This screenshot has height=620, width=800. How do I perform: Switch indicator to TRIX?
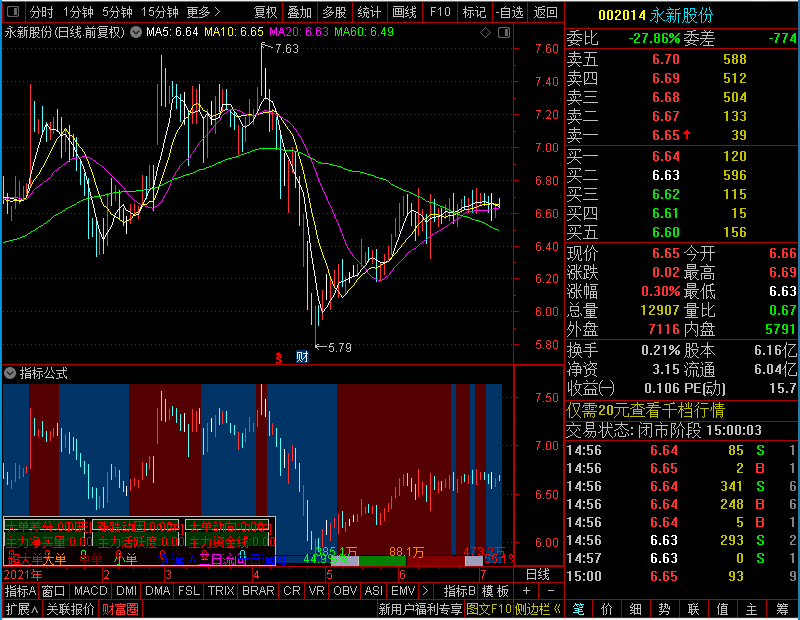(x=221, y=591)
